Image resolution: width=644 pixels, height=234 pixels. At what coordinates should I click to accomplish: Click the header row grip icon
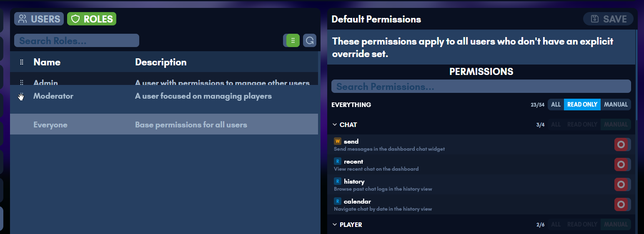[22, 62]
